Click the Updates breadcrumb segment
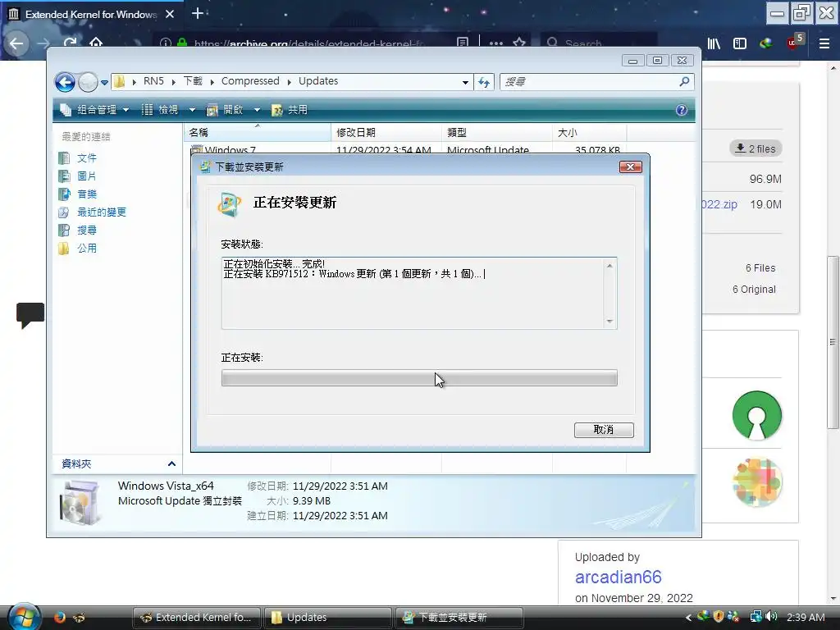Image resolution: width=840 pixels, height=630 pixels. (x=318, y=81)
